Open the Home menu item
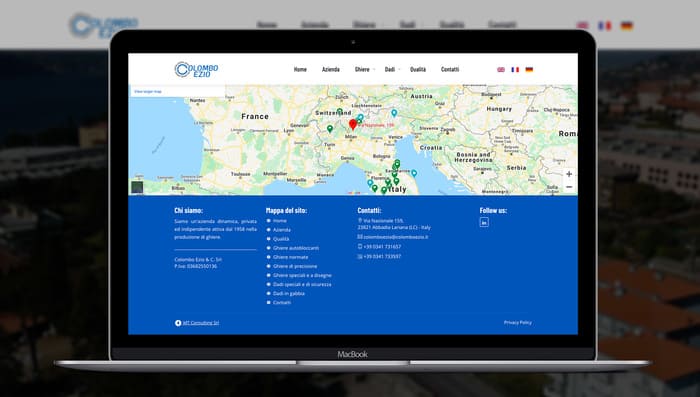The image size is (700, 397). (300, 69)
